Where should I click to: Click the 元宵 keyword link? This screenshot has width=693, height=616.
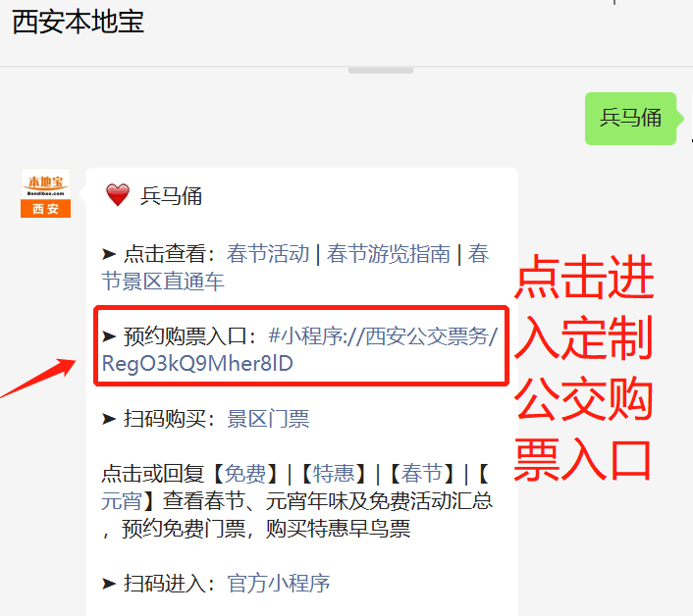[x=122, y=501]
